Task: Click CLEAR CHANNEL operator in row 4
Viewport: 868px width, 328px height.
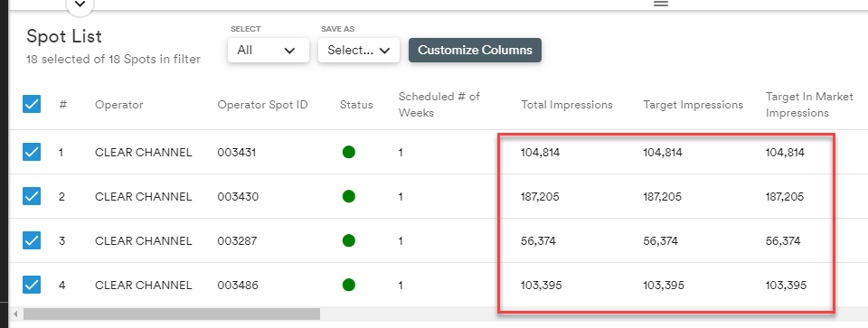Action: tap(144, 286)
